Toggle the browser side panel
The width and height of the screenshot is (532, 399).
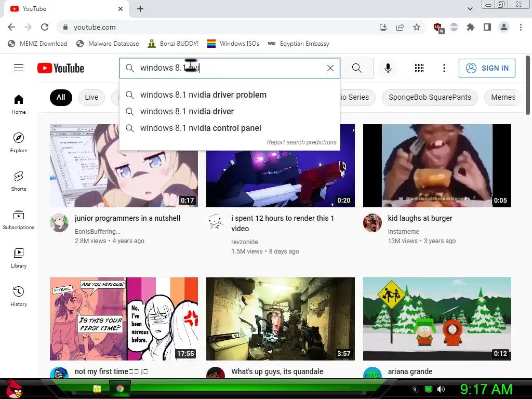[x=487, y=27]
